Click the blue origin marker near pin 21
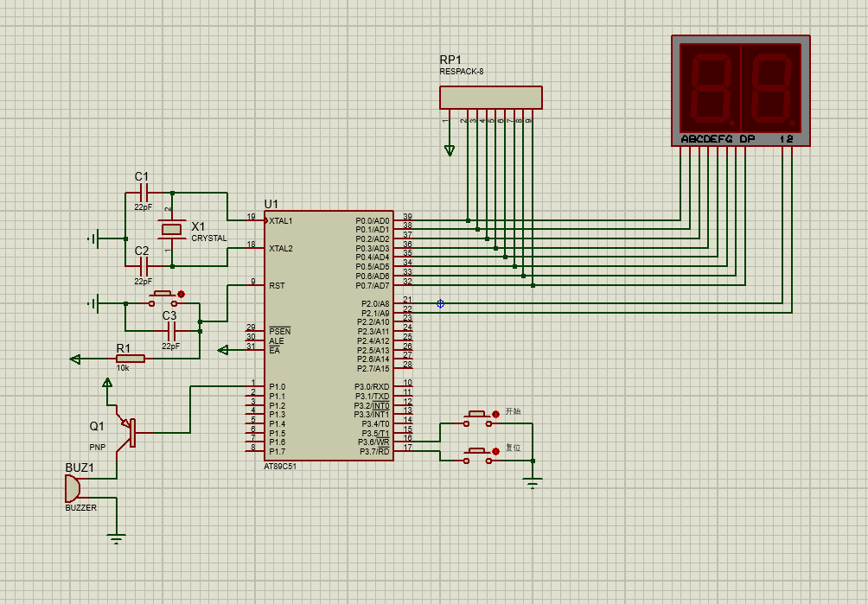This screenshot has height=604, width=868. tap(440, 303)
